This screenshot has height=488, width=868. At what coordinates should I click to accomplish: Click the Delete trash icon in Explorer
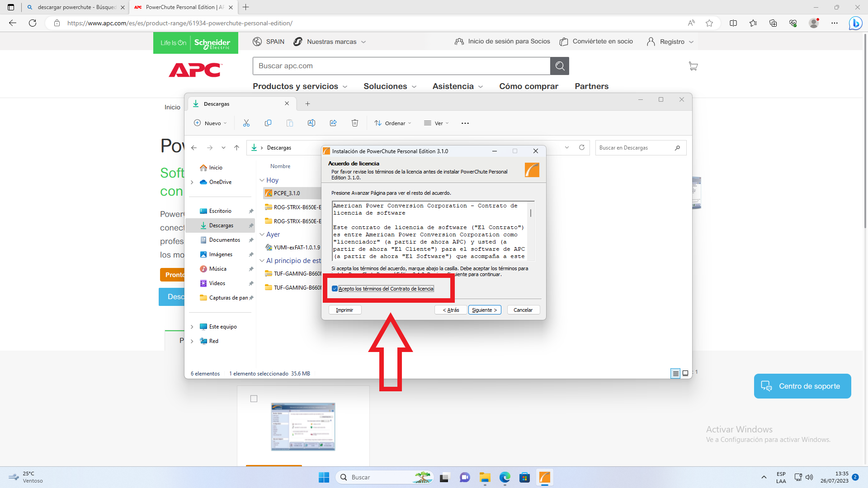(355, 123)
